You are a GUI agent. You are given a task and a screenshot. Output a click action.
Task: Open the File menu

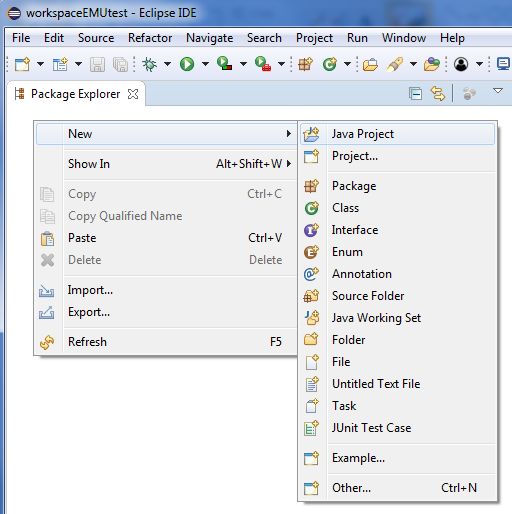point(21,38)
